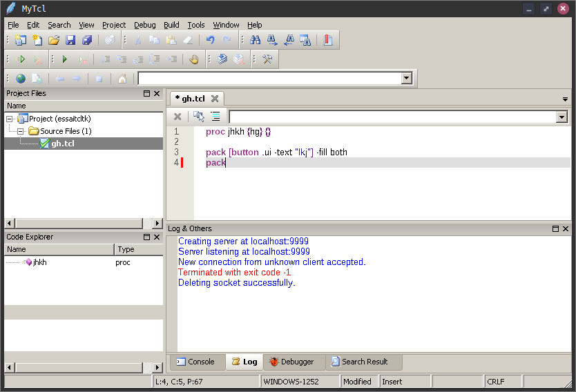
Task: Switch to the Console tab
Action: 195,362
